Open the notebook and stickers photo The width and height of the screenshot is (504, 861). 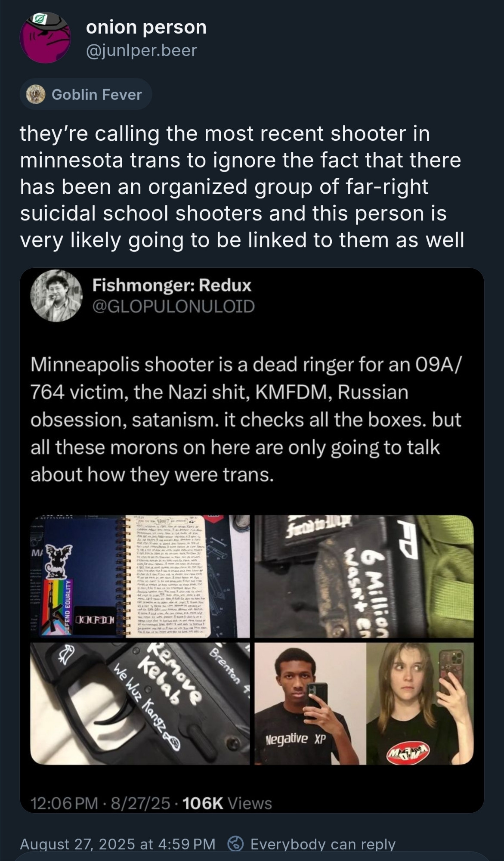(140, 576)
